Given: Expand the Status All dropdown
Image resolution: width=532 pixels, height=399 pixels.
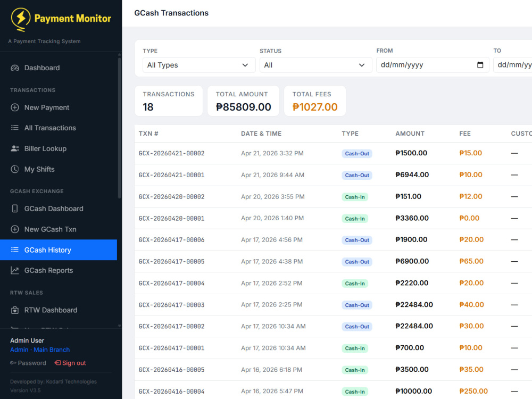Looking at the screenshot, I should coord(316,65).
